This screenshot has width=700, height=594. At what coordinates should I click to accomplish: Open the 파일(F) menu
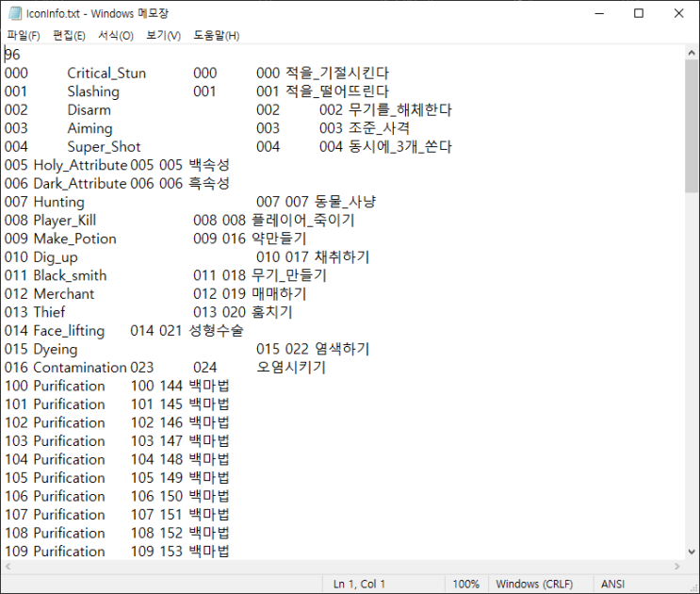point(24,36)
